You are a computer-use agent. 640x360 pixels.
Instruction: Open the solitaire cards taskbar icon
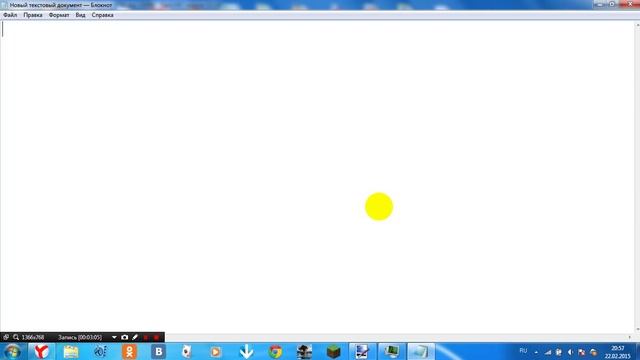pos(187,351)
